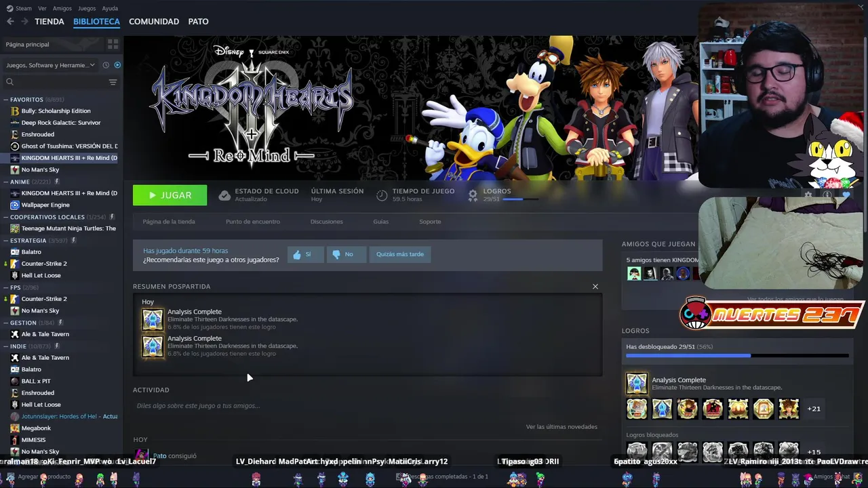The height and width of the screenshot is (488, 868).
Task: Open the Amigos menu
Action: tap(62, 8)
